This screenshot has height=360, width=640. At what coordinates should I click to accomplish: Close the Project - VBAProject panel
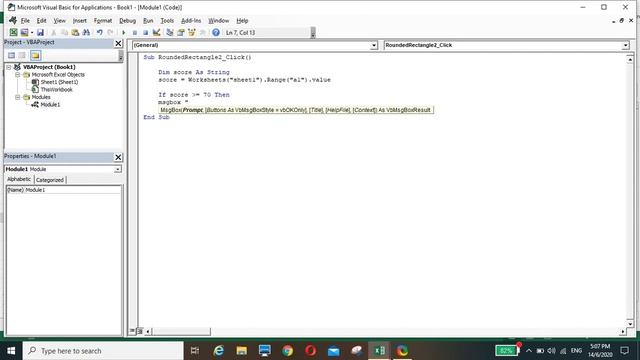[x=118, y=43]
